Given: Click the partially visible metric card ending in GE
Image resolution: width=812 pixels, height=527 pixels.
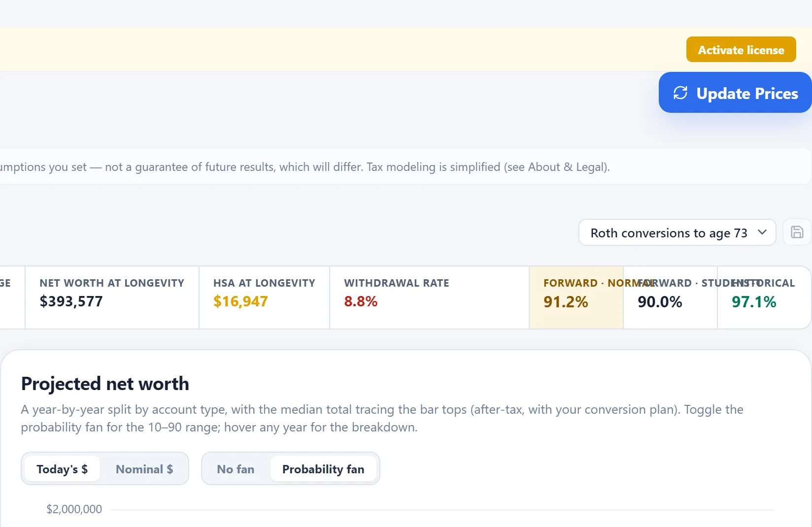Looking at the screenshot, I should tap(12, 297).
